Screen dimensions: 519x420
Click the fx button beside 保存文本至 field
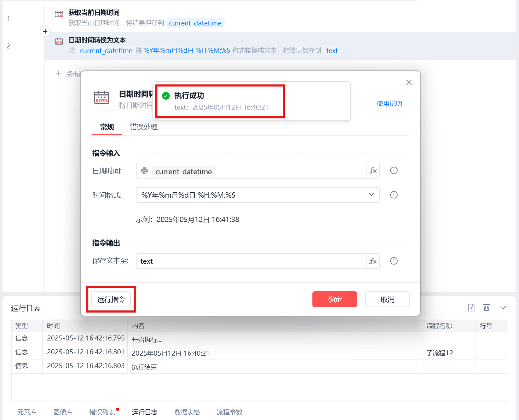(x=373, y=261)
